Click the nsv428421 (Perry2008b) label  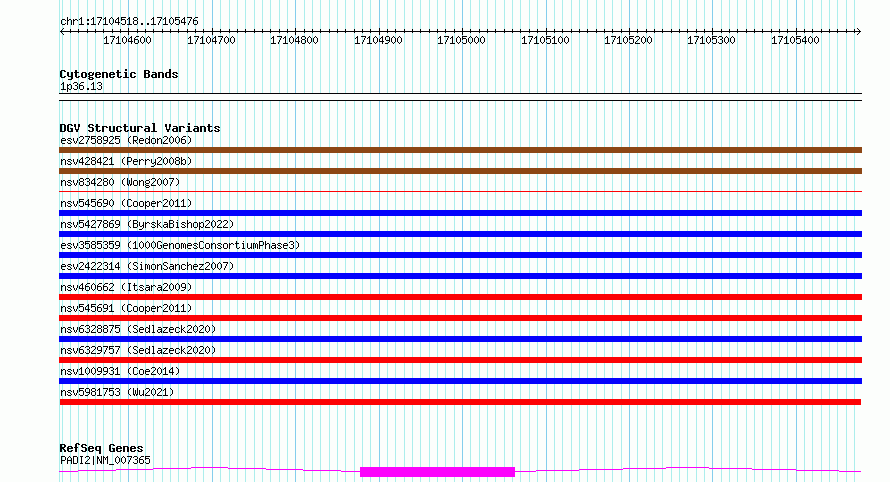click(x=126, y=161)
